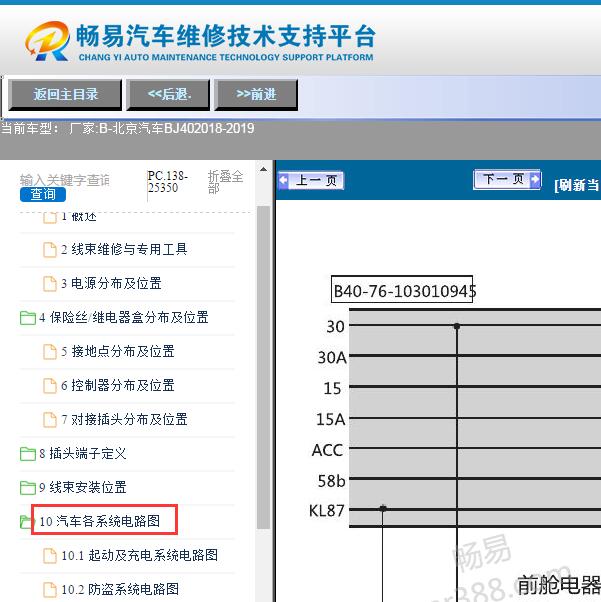
Task: Open next page with 下一页 button
Action: coord(508,179)
